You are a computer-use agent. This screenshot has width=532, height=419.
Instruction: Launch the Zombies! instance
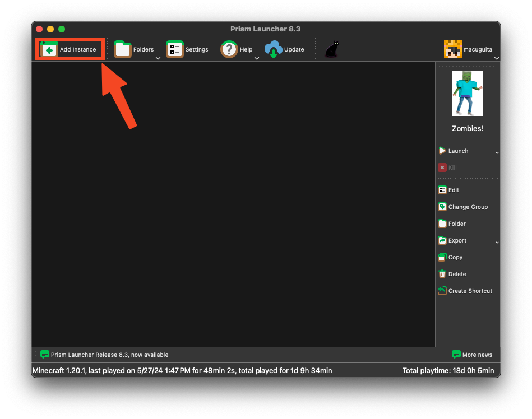pos(457,151)
